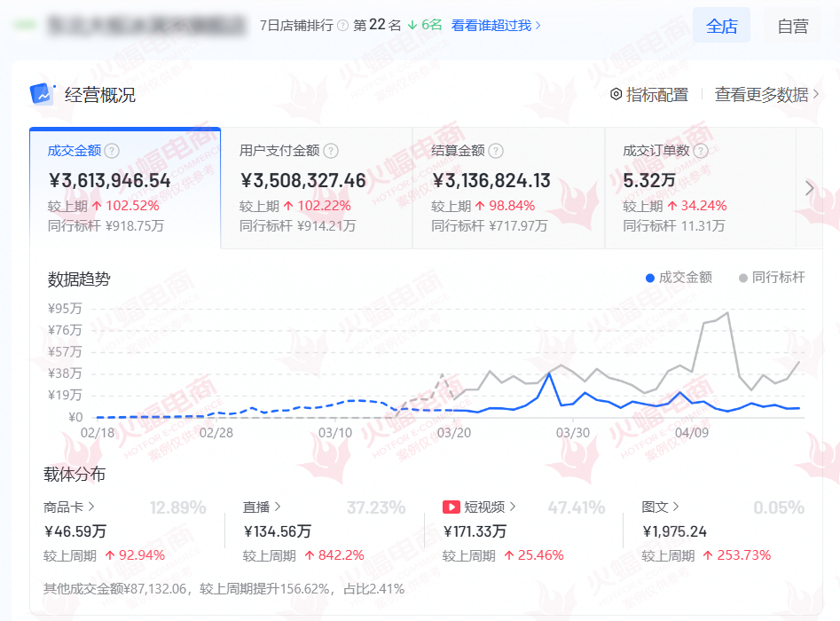This screenshot has height=621, width=840.
Task: Click help icon next to 成交订单数
Action: pyautogui.click(x=701, y=151)
